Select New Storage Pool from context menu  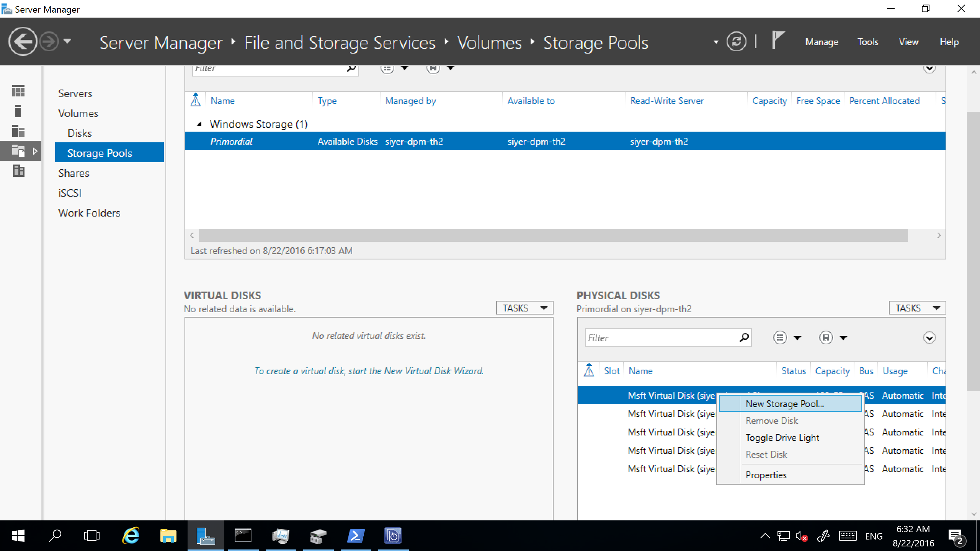tap(786, 403)
